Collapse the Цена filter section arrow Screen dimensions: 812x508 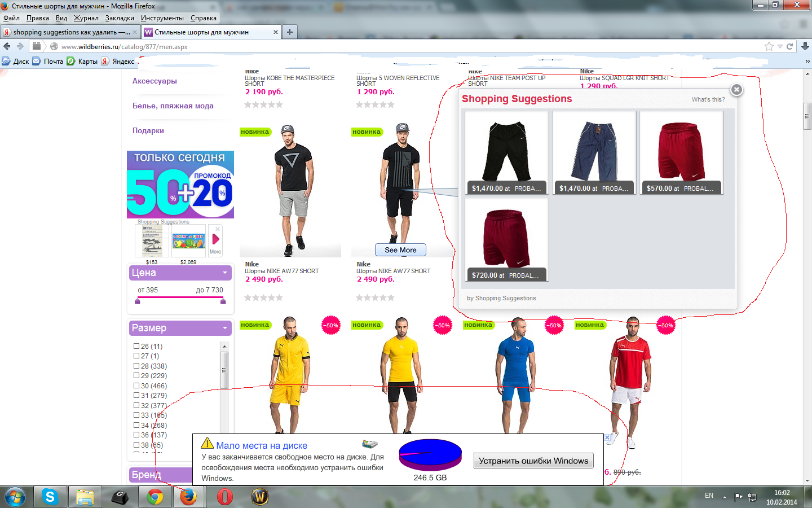[225, 273]
